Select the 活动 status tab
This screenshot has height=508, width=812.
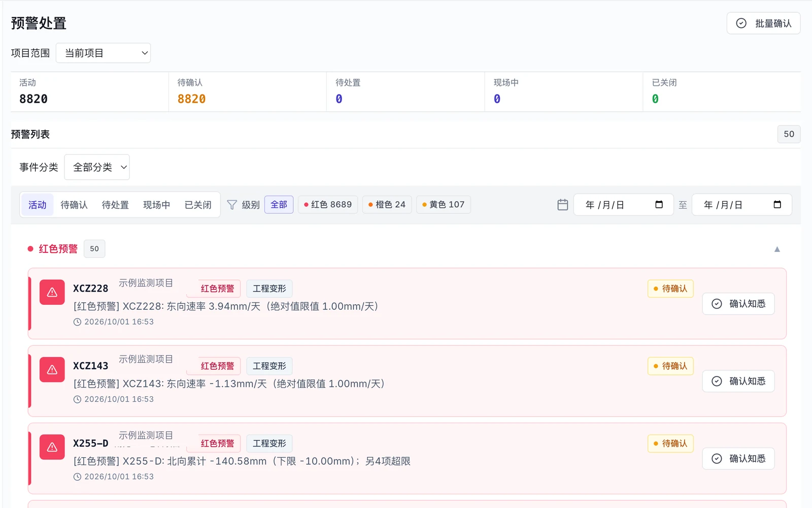[x=37, y=205]
